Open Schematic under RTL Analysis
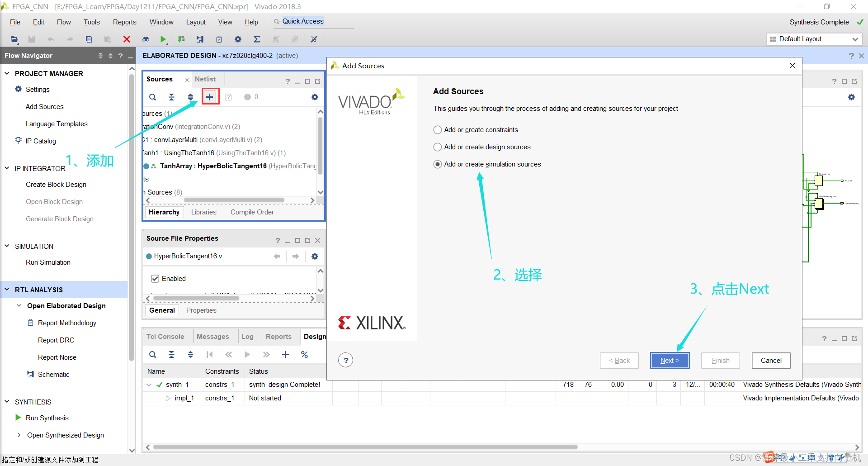Image resolution: width=868 pixels, height=466 pixels. pos(53,375)
